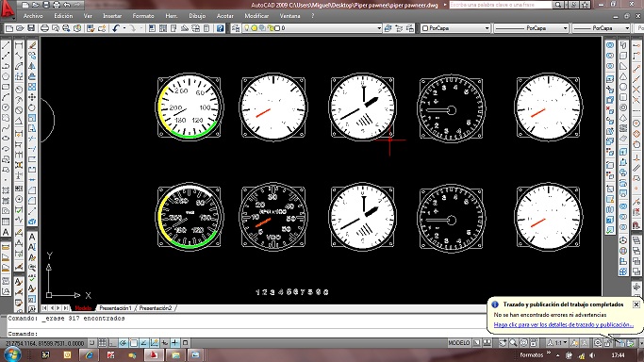
Task: Close the plot completed notification balloon
Action: tap(636, 304)
